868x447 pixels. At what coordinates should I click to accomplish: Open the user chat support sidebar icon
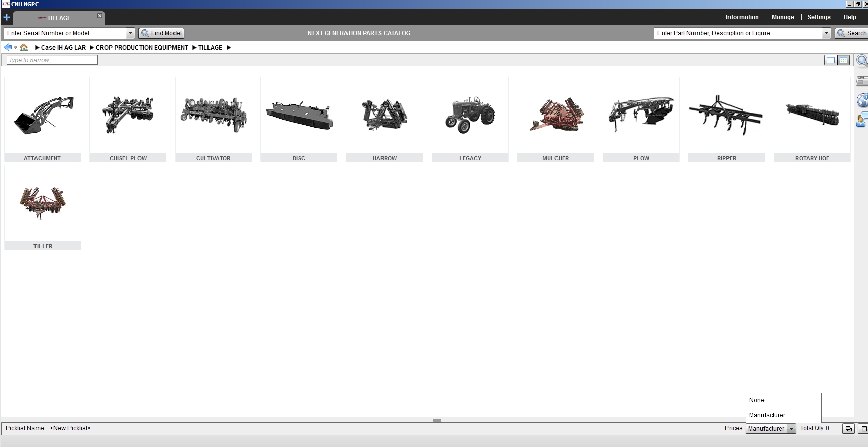[x=862, y=121]
